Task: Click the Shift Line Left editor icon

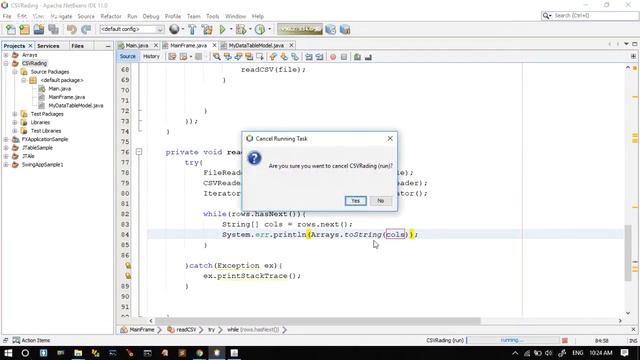Action: (309, 57)
